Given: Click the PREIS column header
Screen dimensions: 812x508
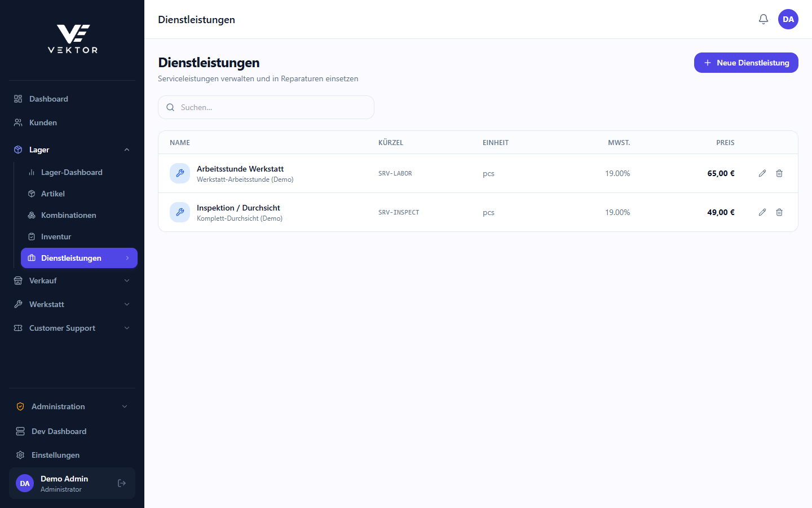Looking at the screenshot, I should pos(725,143).
